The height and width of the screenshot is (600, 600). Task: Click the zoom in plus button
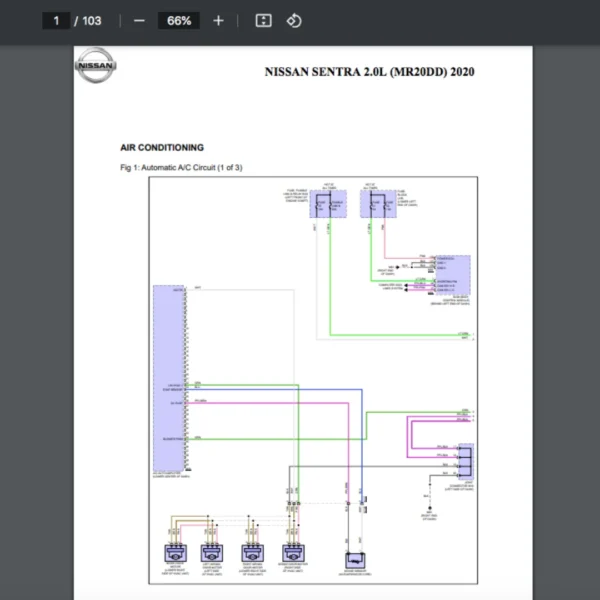point(218,21)
